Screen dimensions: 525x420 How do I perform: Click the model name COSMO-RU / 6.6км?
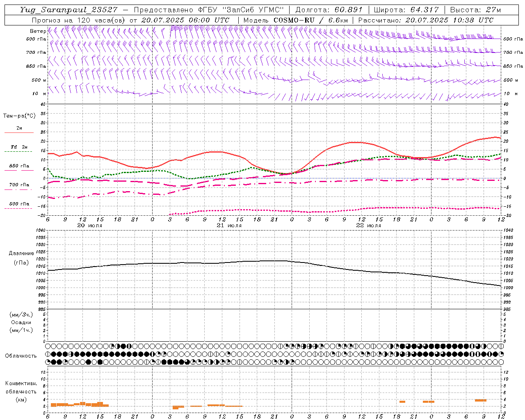310,20
